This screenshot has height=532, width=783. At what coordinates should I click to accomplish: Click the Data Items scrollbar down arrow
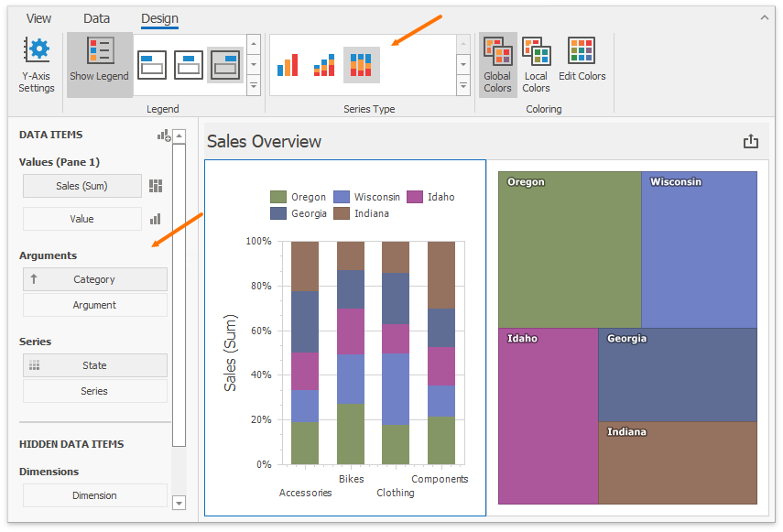tap(179, 502)
